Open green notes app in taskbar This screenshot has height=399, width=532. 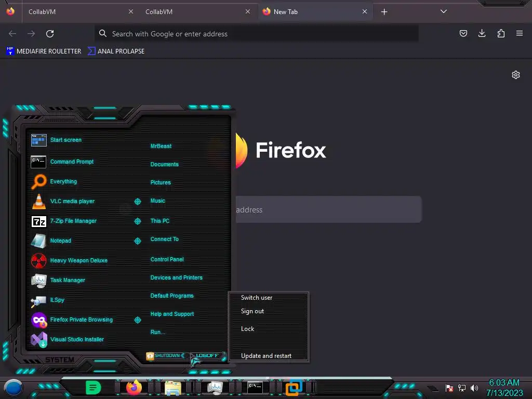point(94,387)
